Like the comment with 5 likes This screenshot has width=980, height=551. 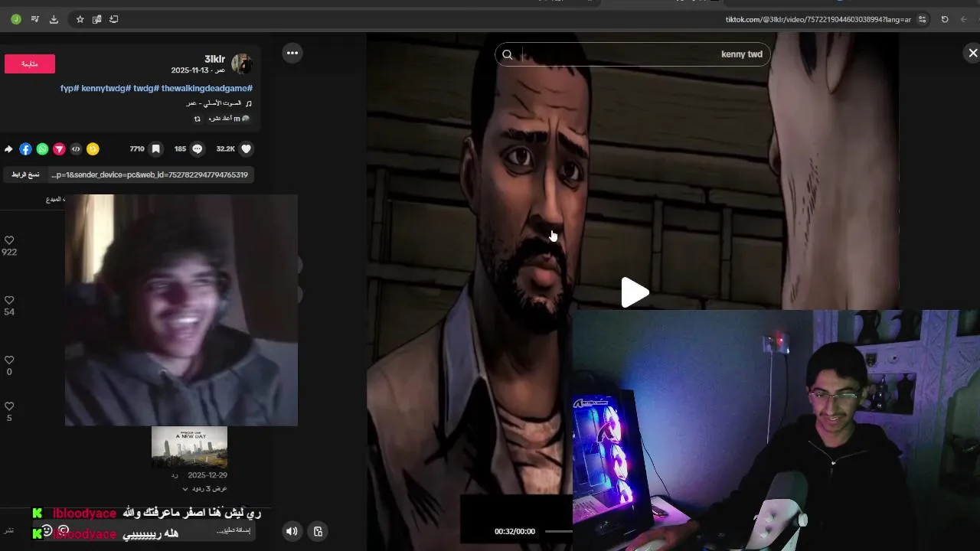click(9, 406)
